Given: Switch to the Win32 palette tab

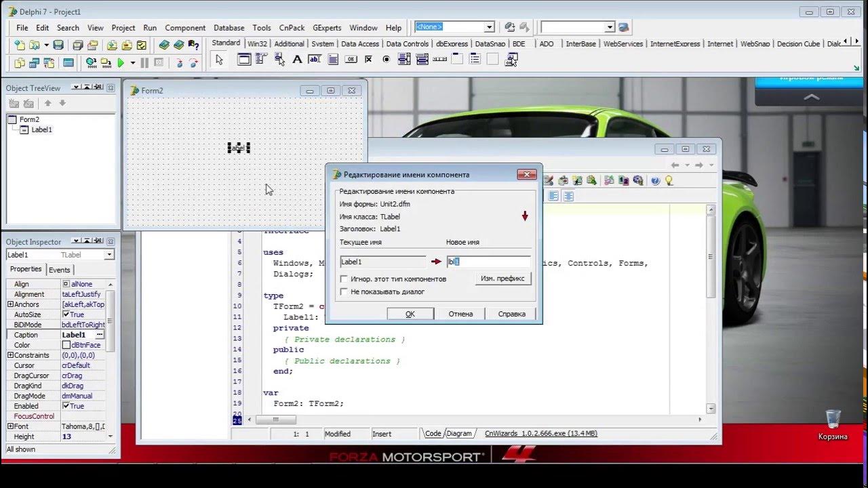Looking at the screenshot, I should click(257, 43).
